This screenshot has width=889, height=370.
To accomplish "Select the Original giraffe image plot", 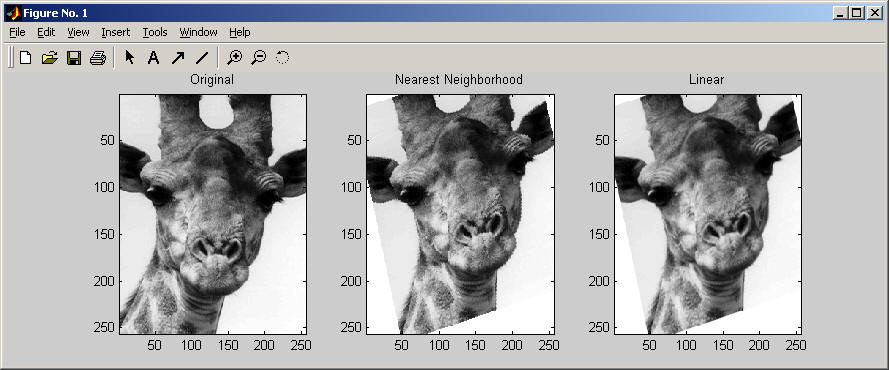I will pyautogui.click(x=213, y=214).
